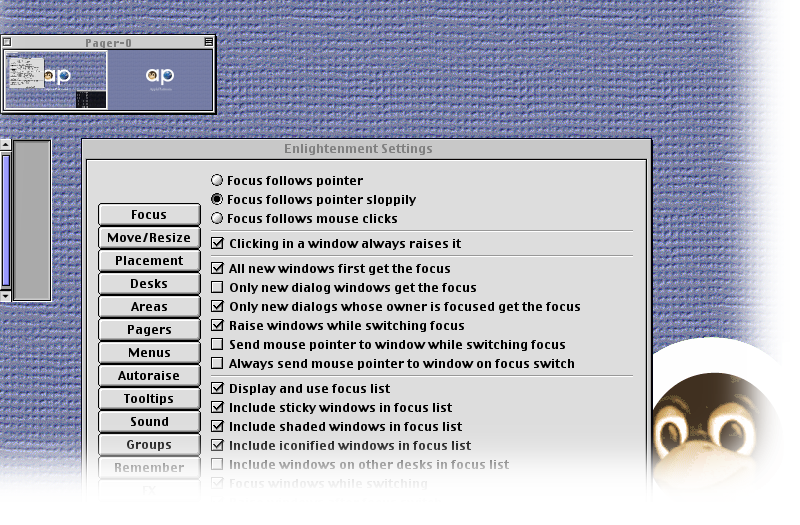Click the gray iconbox panel on the left

coord(32,220)
